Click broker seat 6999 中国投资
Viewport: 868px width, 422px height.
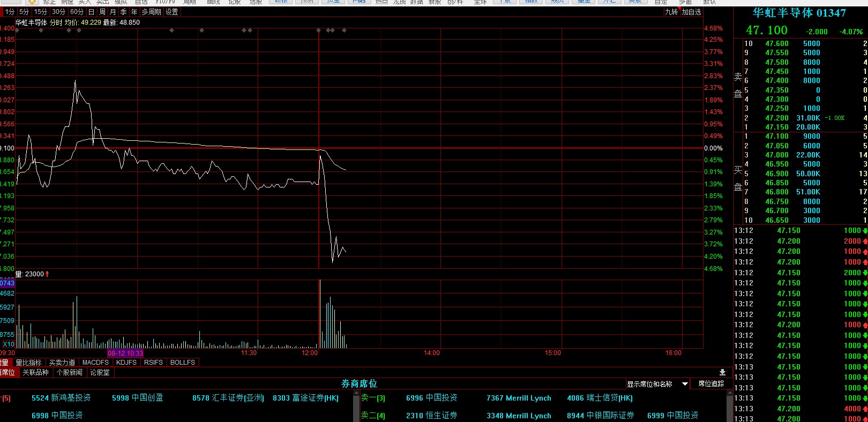coord(673,415)
